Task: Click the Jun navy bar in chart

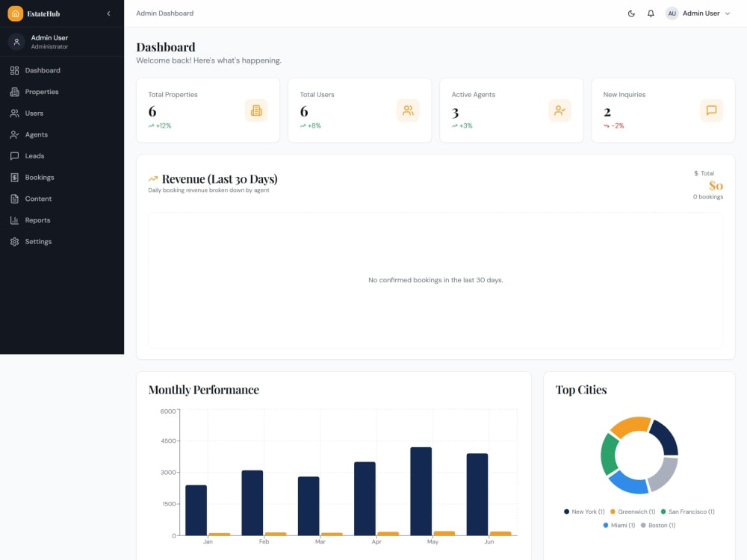Action: pyautogui.click(x=477, y=494)
